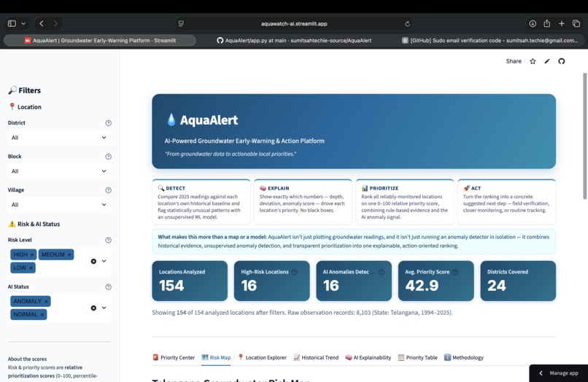Remove the NORMAL status tag

pos(42,314)
